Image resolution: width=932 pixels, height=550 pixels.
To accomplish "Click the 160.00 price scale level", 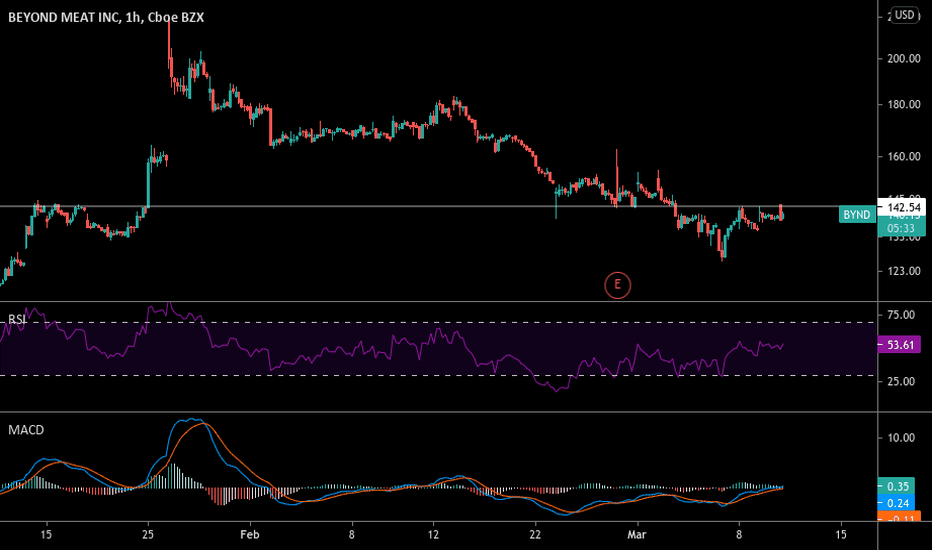I will pyautogui.click(x=899, y=156).
